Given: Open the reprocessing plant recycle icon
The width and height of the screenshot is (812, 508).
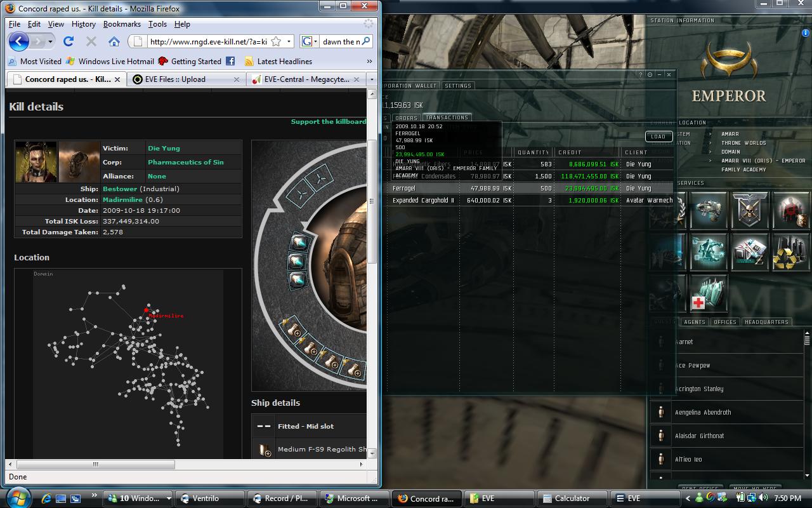Looking at the screenshot, I should tap(792, 252).
